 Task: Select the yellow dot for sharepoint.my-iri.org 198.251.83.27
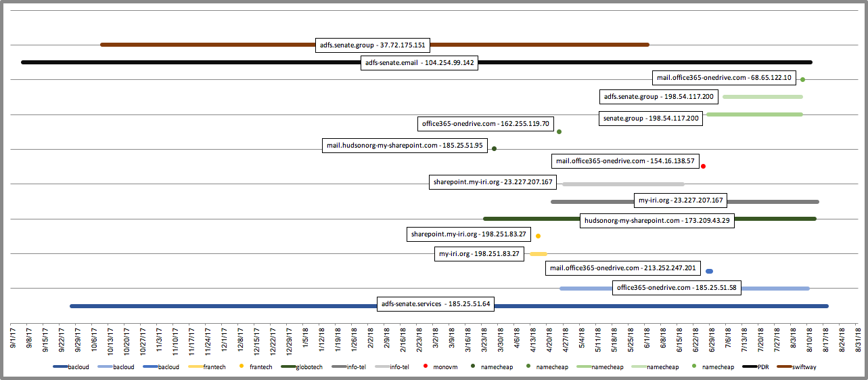(538, 236)
